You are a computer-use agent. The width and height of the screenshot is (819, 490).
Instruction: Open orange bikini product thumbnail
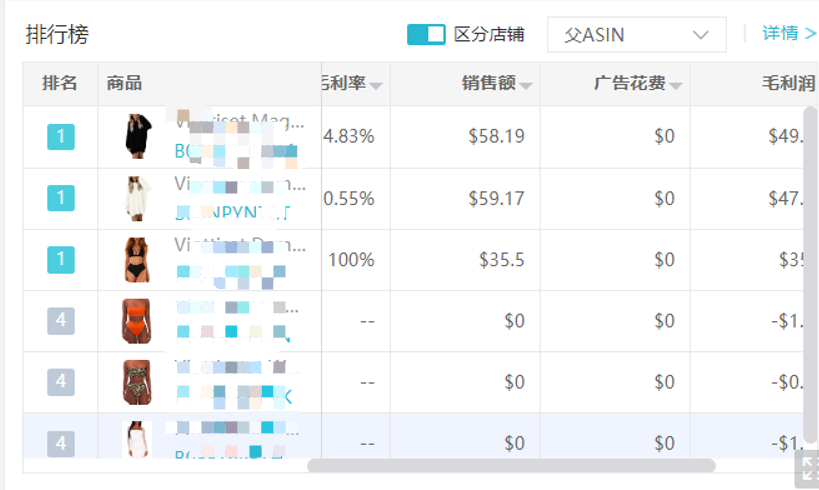[x=136, y=321]
